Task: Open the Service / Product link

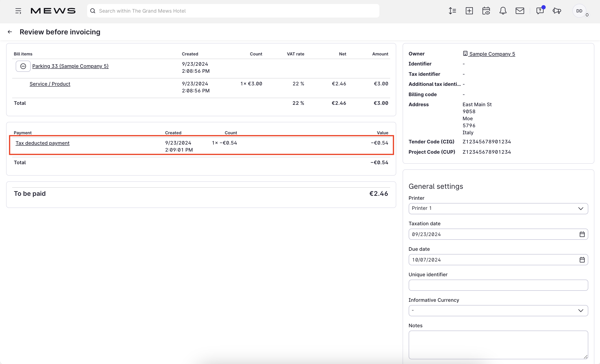Action: [50, 84]
